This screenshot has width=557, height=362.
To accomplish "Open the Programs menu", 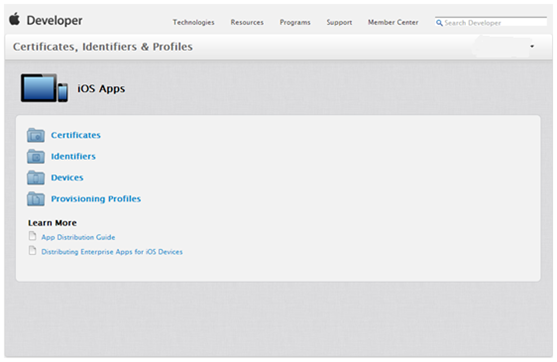I will click(295, 22).
